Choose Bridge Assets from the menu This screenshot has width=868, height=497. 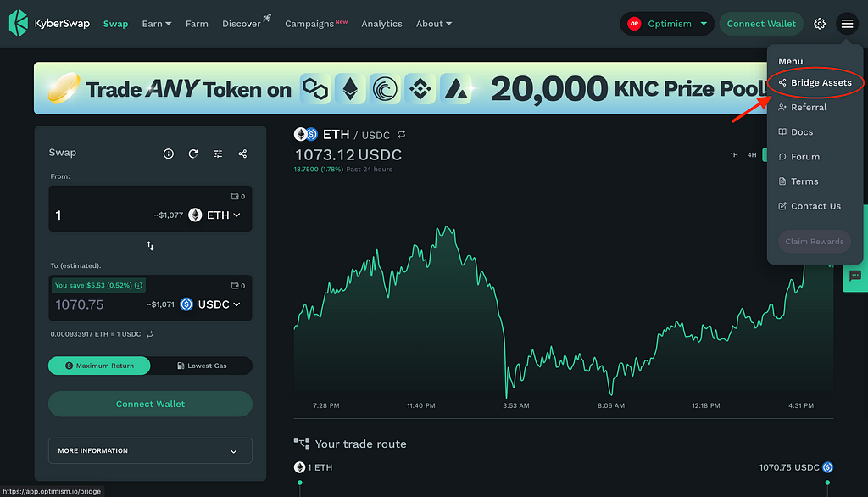(815, 82)
